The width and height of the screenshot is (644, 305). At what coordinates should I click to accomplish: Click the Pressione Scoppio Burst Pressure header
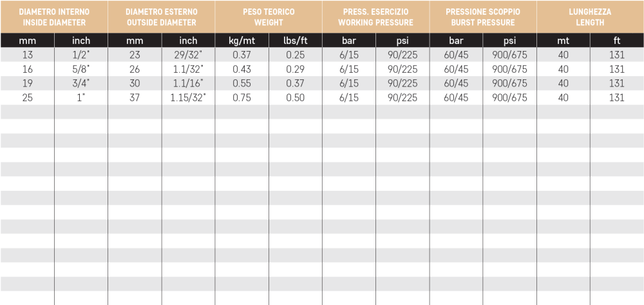coord(483,17)
